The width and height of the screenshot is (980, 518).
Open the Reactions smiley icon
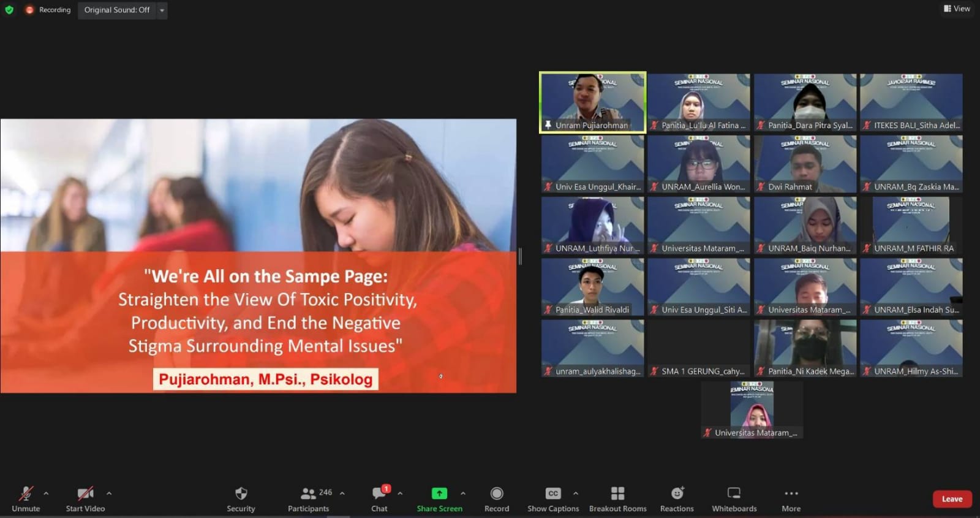coord(677,493)
